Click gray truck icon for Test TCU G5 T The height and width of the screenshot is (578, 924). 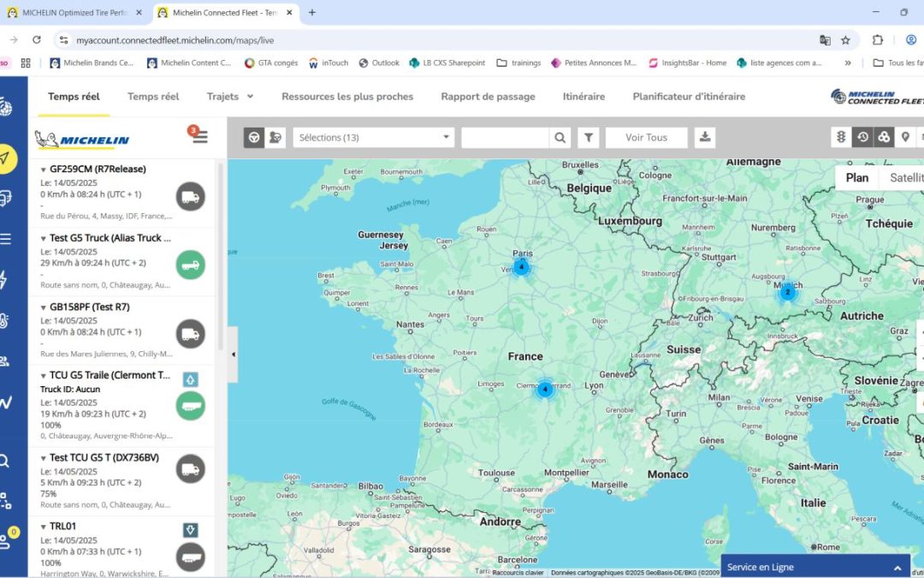(190, 469)
